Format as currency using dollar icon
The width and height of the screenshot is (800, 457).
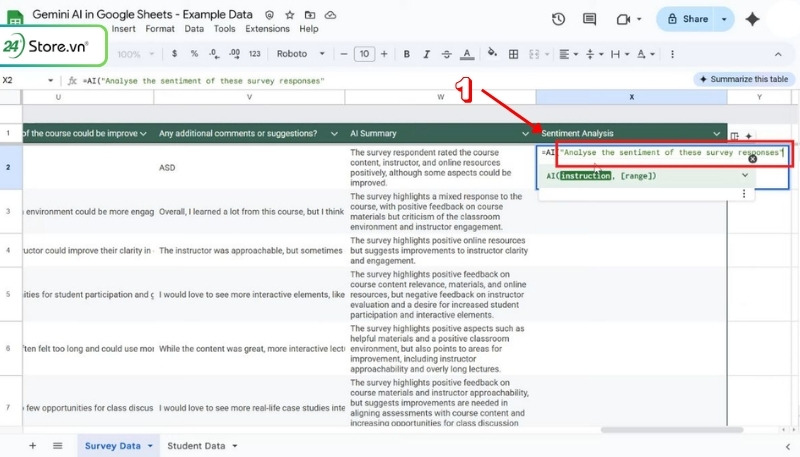tap(176, 54)
